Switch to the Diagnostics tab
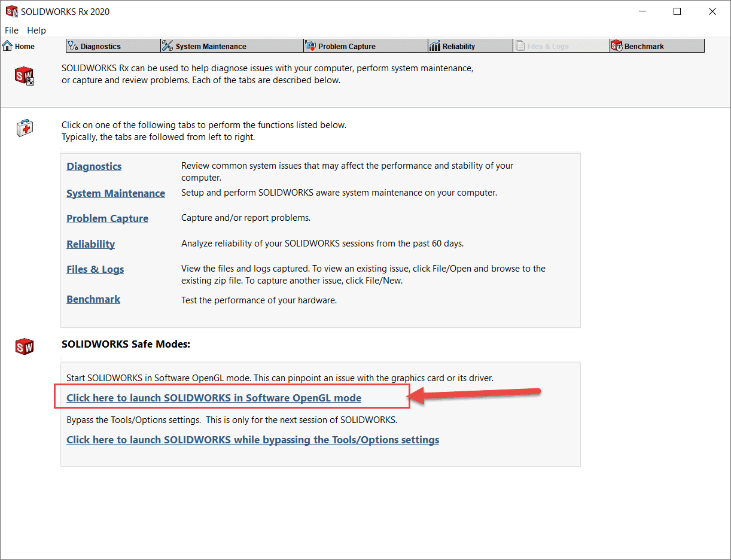This screenshot has width=731, height=560. pyautogui.click(x=113, y=46)
